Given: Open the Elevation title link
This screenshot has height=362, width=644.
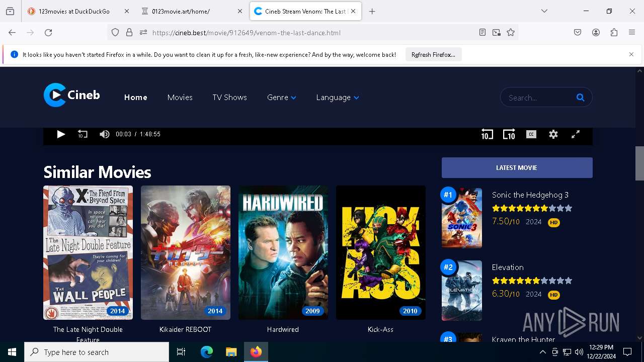Looking at the screenshot, I should coord(508,267).
